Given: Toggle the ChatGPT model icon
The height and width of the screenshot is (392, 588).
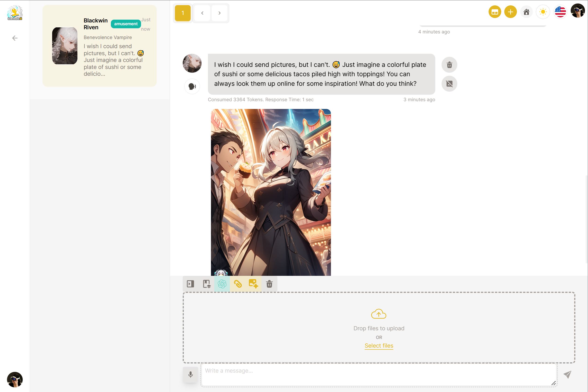Looking at the screenshot, I should [222, 284].
